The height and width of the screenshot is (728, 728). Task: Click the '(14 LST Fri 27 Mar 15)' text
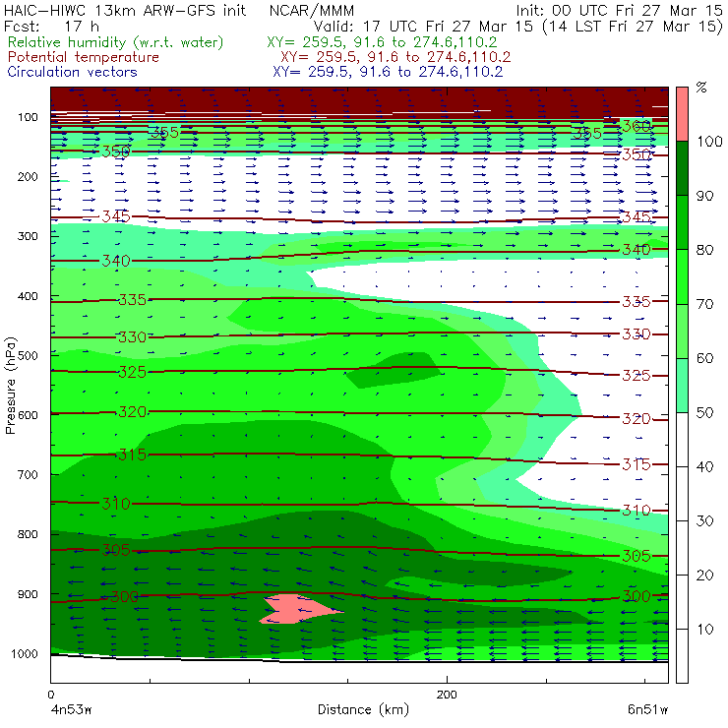pyautogui.click(x=633, y=27)
